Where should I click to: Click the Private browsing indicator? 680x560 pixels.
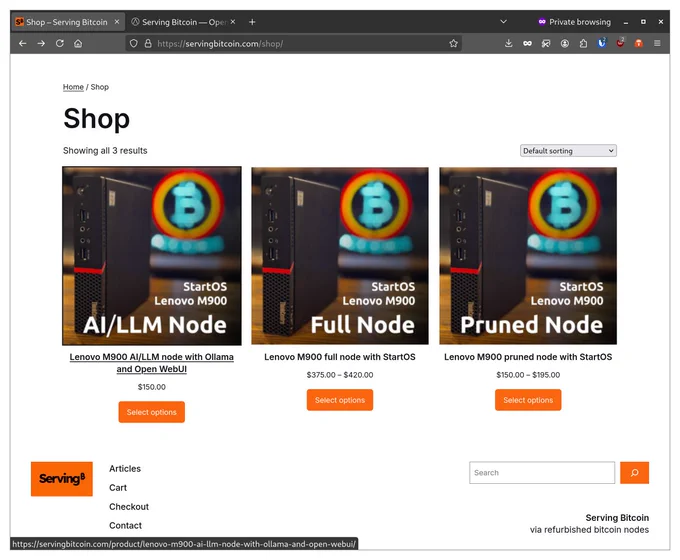coord(574,22)
